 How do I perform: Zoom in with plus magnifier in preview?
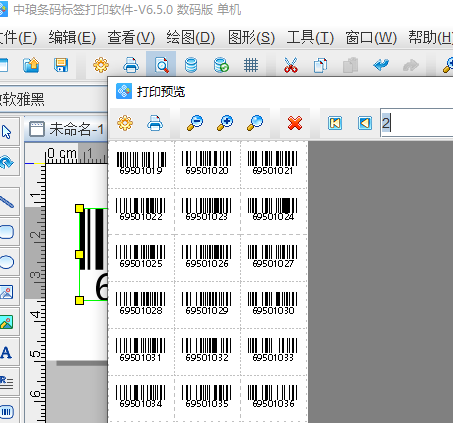(x=225, y=123)
